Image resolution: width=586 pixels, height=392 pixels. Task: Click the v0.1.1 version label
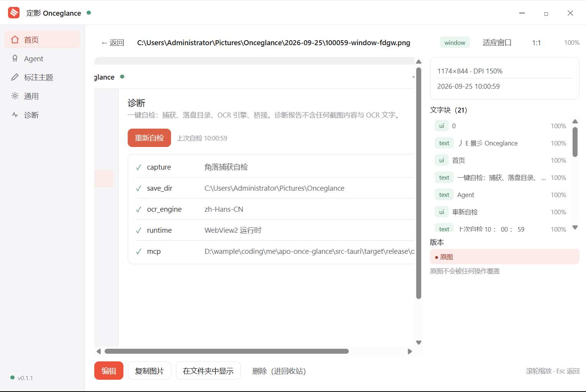tap(25, 378)
